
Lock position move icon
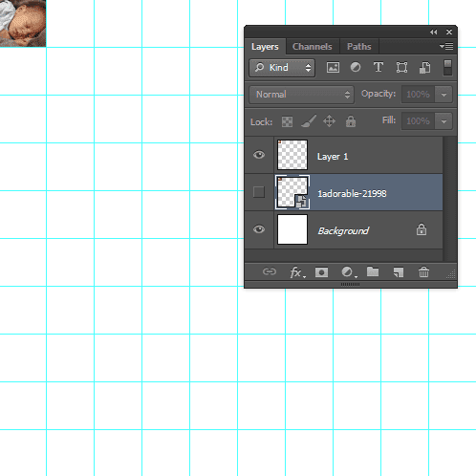[329, 121]
